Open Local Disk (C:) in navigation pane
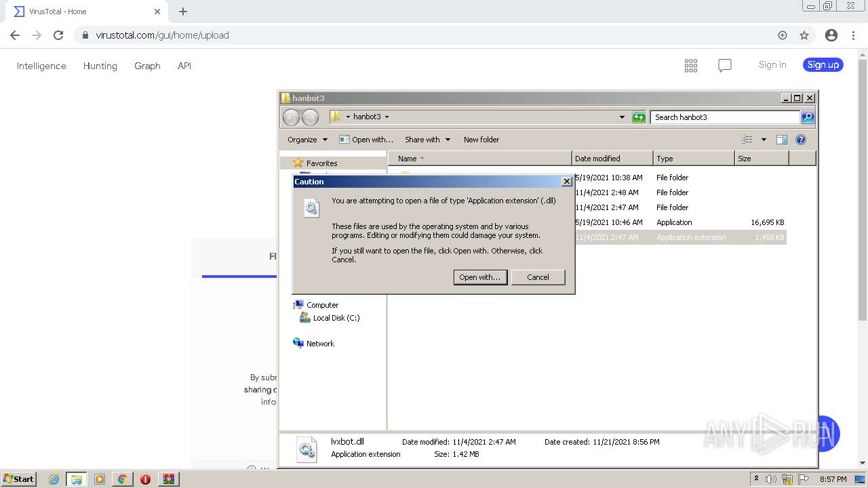This screenshot has height=488, width=868. [336, 318]
